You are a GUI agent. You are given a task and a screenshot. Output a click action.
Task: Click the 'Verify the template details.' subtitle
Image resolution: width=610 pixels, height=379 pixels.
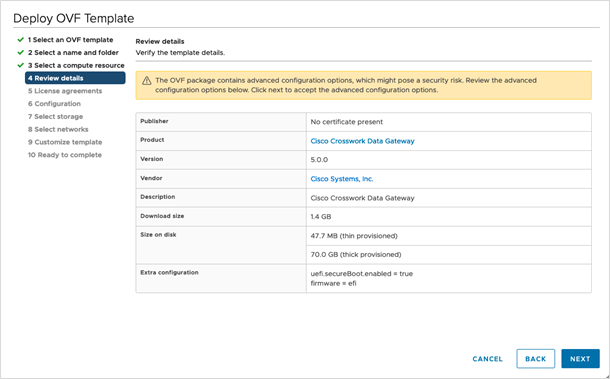point(180,53)
